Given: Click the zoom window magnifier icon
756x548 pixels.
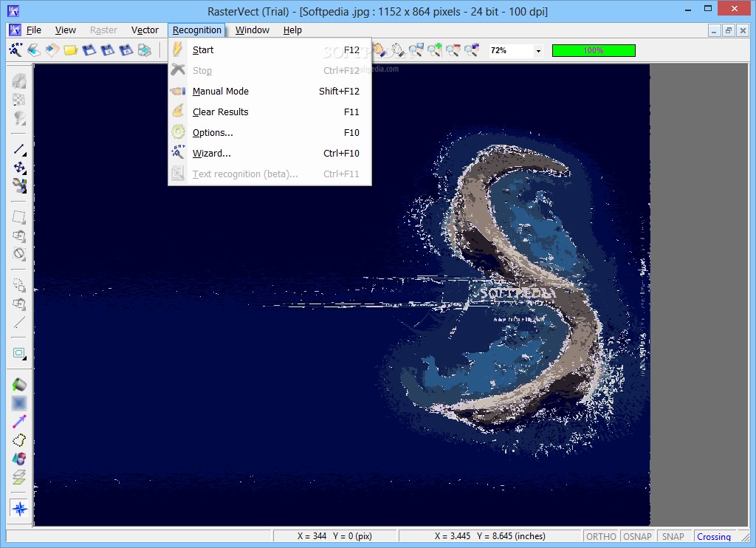Looking at the screenshot, I should (416, 49).
